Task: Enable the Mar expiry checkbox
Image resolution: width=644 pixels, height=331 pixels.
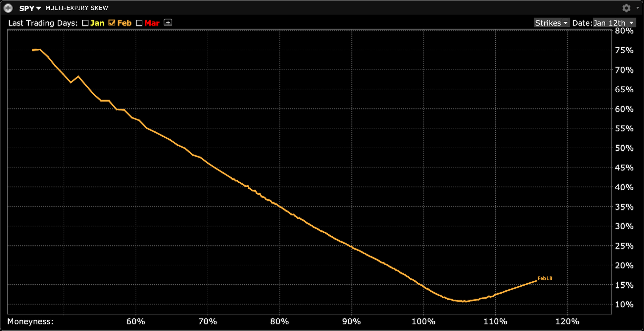Action: (x=139, y=23)
